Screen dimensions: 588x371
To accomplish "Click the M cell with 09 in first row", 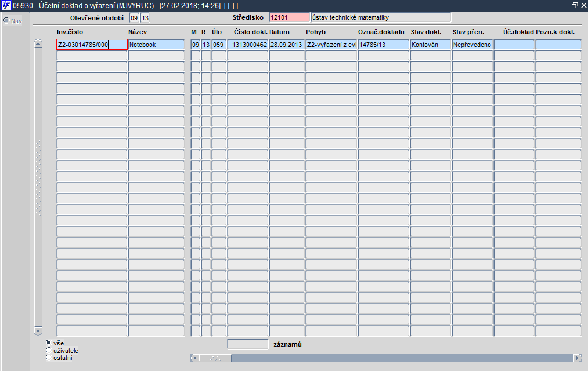I will (196, 45).
